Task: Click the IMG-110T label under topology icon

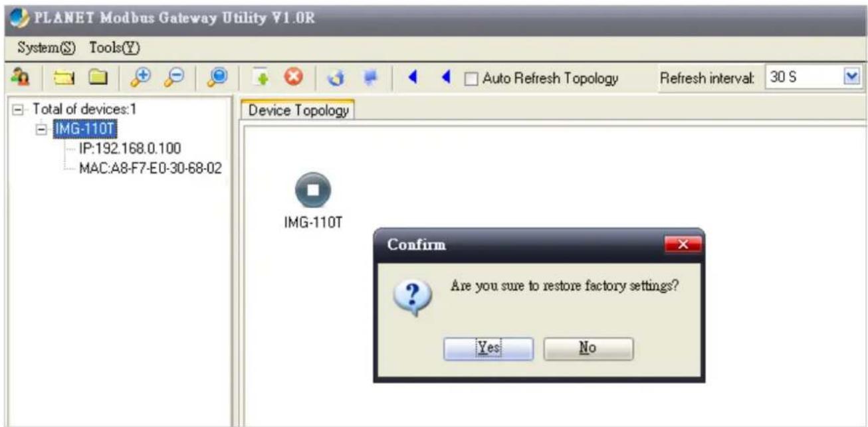Action: point(313,222)
